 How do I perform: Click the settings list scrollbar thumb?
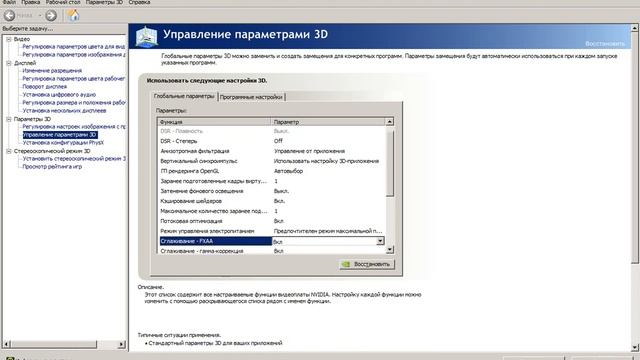[x=389, y=163]
